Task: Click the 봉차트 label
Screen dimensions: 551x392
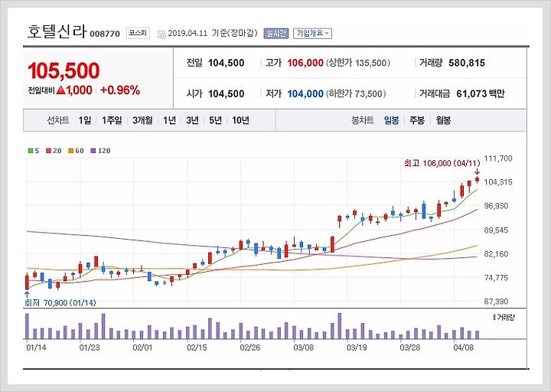Action: pyautogui.click(x=362, y=121)
